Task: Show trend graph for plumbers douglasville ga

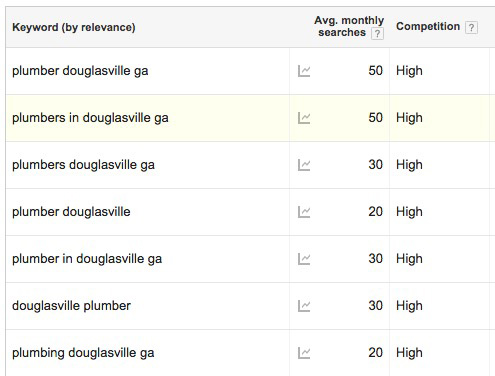Action: coord(304,165)
